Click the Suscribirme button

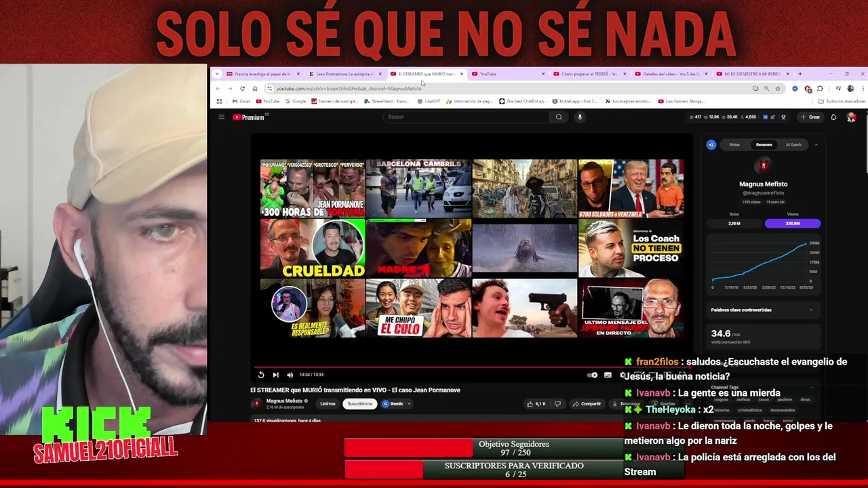[x=359, y=404]
